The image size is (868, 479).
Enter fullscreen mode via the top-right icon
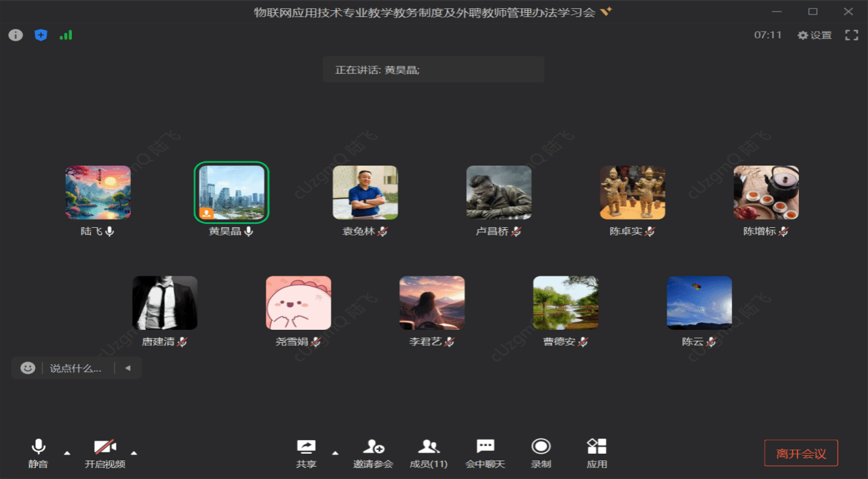pos(852,35)
